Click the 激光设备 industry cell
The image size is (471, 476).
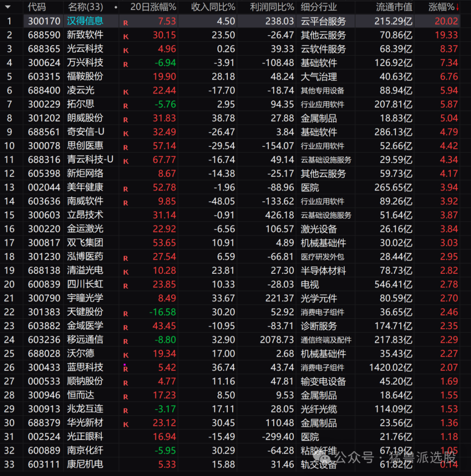(318, 229)
